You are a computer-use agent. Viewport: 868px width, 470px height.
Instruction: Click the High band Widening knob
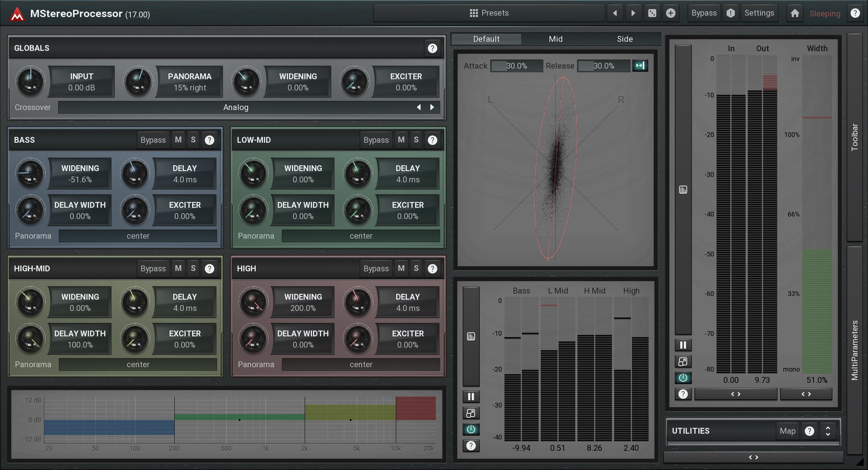pos(253,302)
